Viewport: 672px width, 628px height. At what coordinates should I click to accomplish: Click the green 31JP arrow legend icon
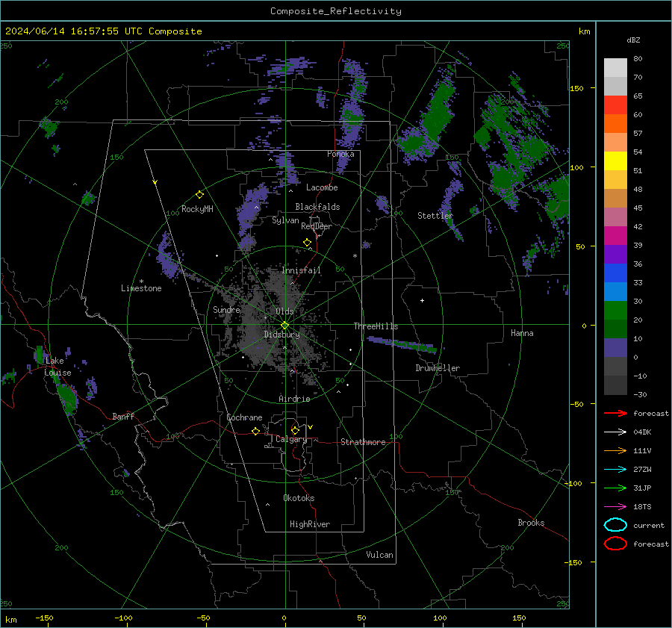pyautogui.click(x=615, y=488)
